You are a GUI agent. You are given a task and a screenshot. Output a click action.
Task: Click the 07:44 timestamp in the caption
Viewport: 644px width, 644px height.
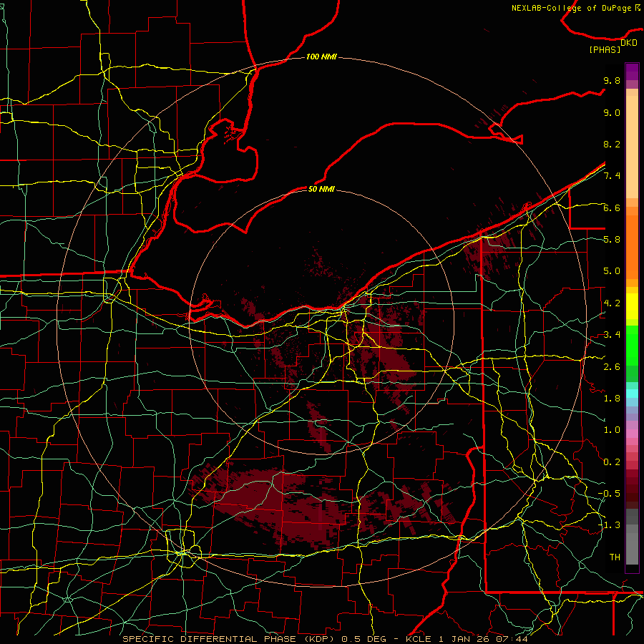[x=512, y=639]
